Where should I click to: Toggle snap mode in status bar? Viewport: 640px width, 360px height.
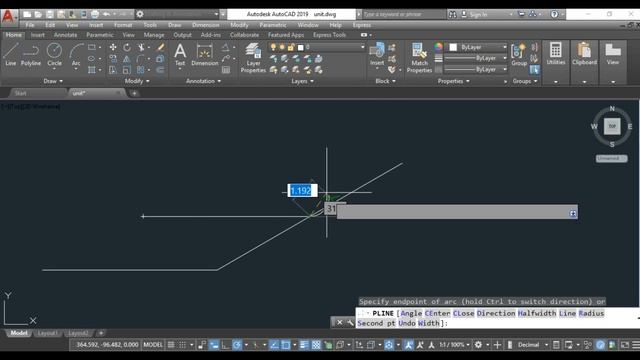(182, 345)
